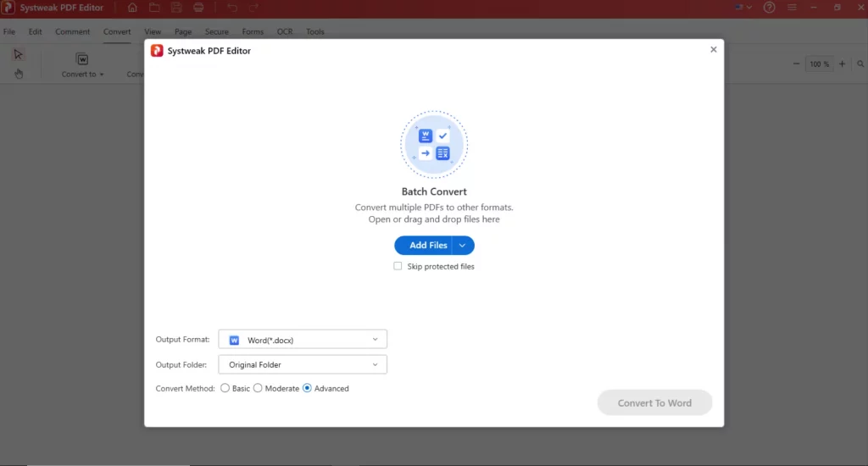Click the Batch Convert illustration icon
Image resolution: width=868 pixels, height=466 pixels.
pyautogui.click(x=434, y=144)
